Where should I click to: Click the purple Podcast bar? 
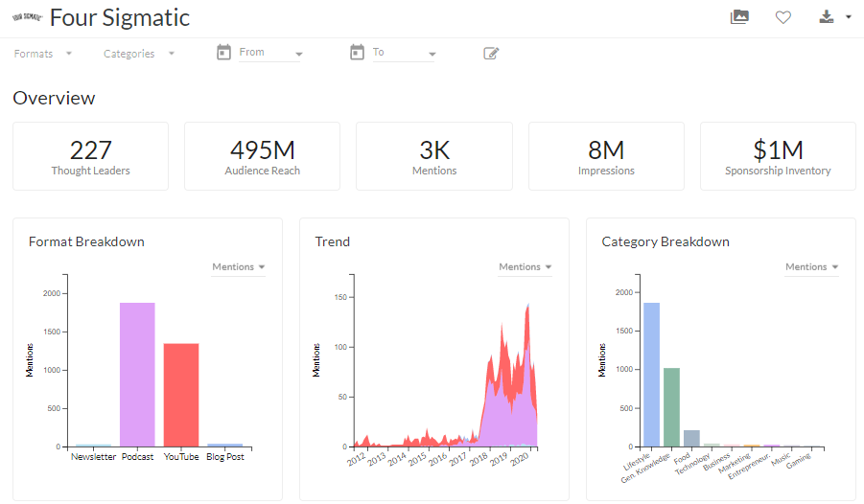[137, 375]
